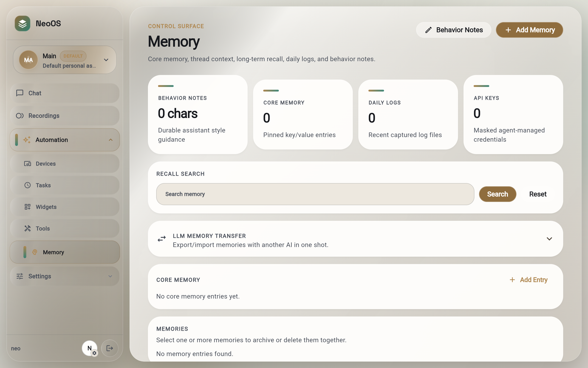The width and height of the screenshot is (588, 368).
Task: Focus the Search memory input field
Action: click(x=315, y=194)
